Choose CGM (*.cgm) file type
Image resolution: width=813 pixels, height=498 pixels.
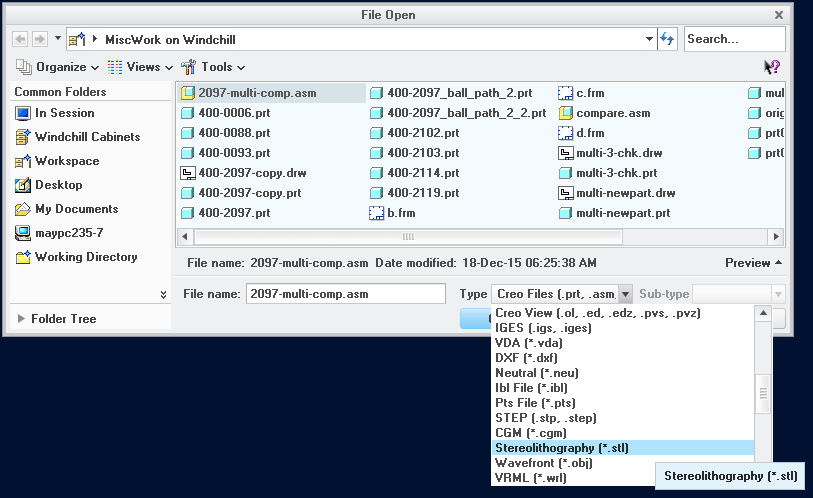coord(622,433)
